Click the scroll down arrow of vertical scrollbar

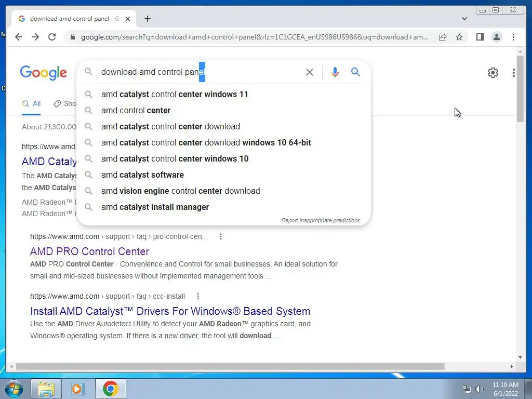pos(520,357)
